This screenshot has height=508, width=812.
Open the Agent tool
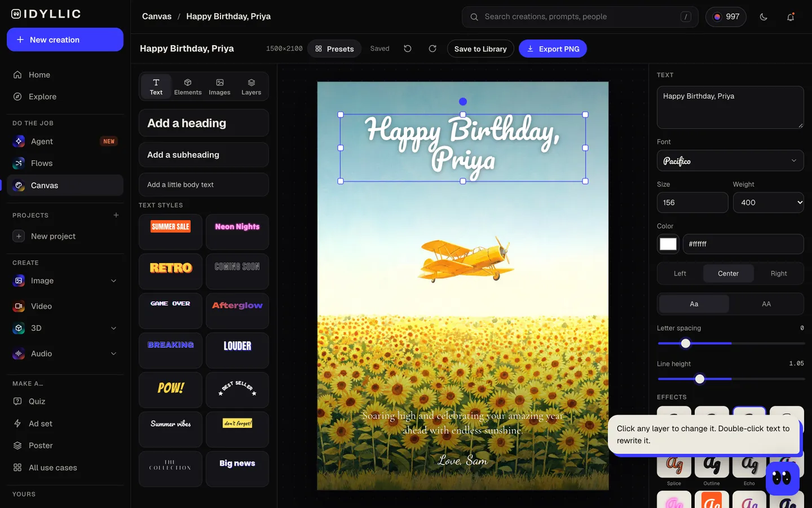click(x=65, y=141)
